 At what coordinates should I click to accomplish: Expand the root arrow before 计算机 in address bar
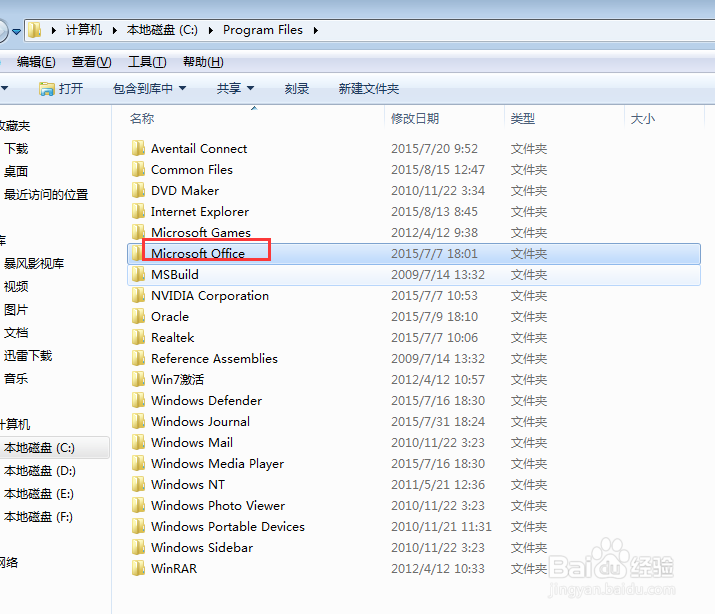tap(54, 31)
